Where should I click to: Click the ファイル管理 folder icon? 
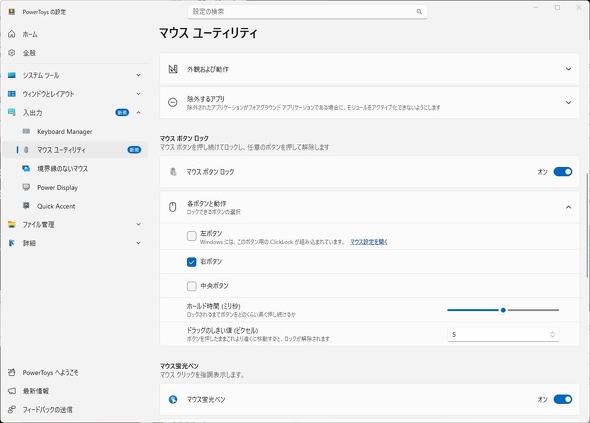click(x=12, y=224)
